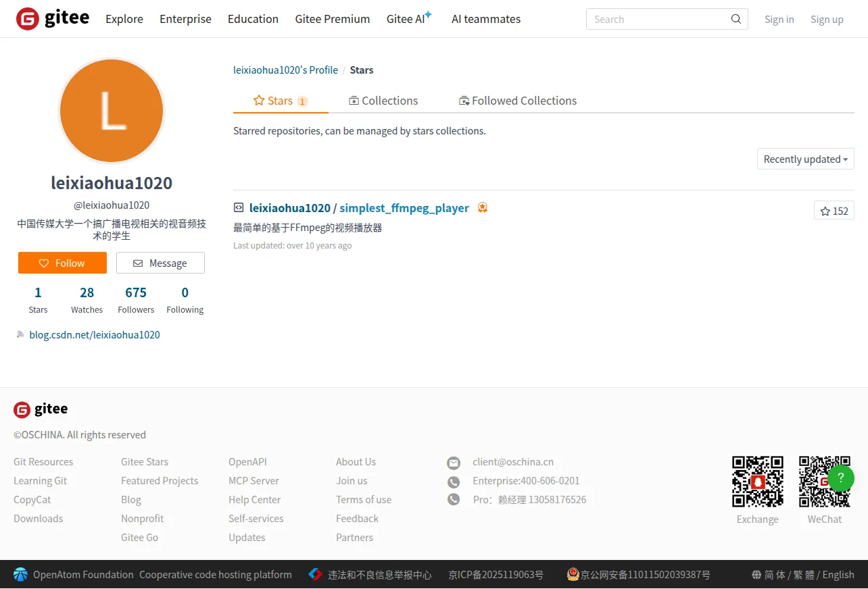Viewport: 868px width, 589px height.
Task: View the 1 Stars count
Action: (38, 300)
